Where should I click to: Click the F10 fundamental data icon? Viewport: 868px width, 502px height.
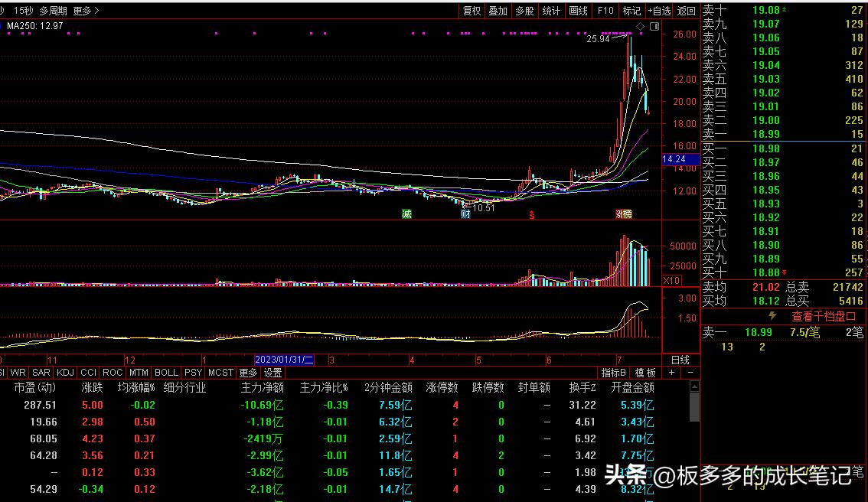(x=605, y=11)
